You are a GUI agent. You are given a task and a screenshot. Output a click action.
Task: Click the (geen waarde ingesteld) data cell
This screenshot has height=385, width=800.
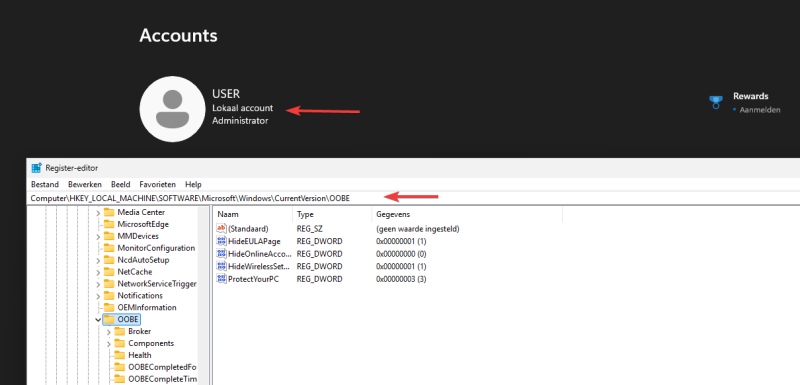click(x=418, y=229)
